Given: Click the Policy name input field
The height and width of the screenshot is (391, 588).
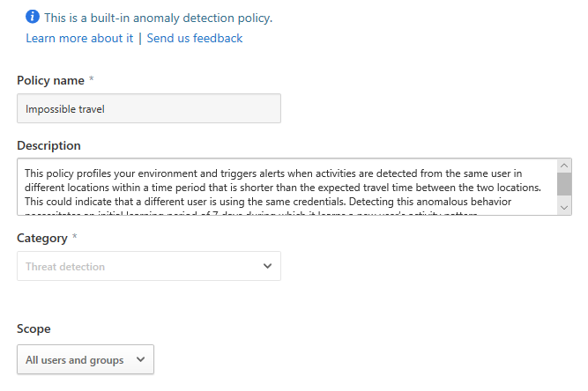Looking at the screenshot, I should click(x=148, y=108).
